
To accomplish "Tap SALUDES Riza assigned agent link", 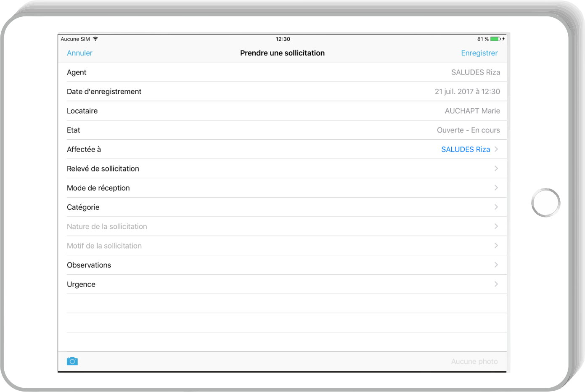I will click(466, 149).
